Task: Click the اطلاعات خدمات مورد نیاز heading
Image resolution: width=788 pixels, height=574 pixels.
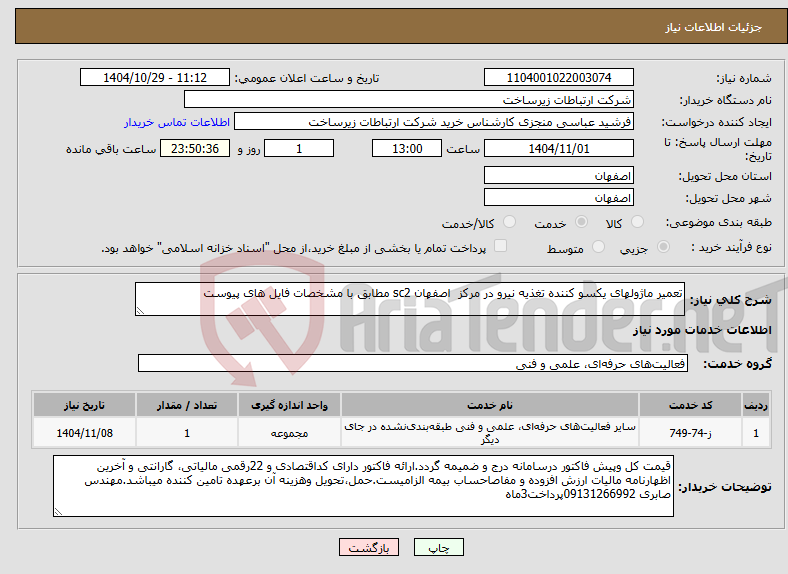Action: point(702,330)
